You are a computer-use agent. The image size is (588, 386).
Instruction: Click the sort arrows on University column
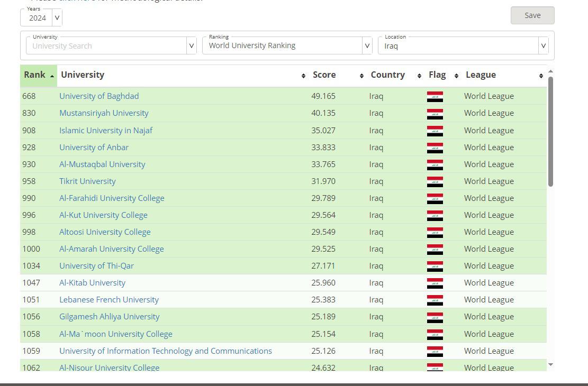coord(303,76)
